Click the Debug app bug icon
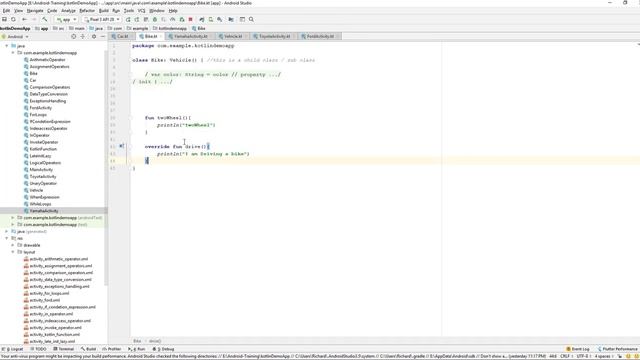Viewport: 640px width, 360px height. click(x=155, y=19)
